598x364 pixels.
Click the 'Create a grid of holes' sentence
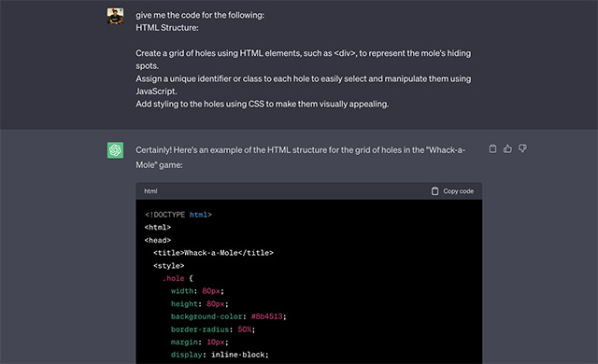(x=303, y=60)
